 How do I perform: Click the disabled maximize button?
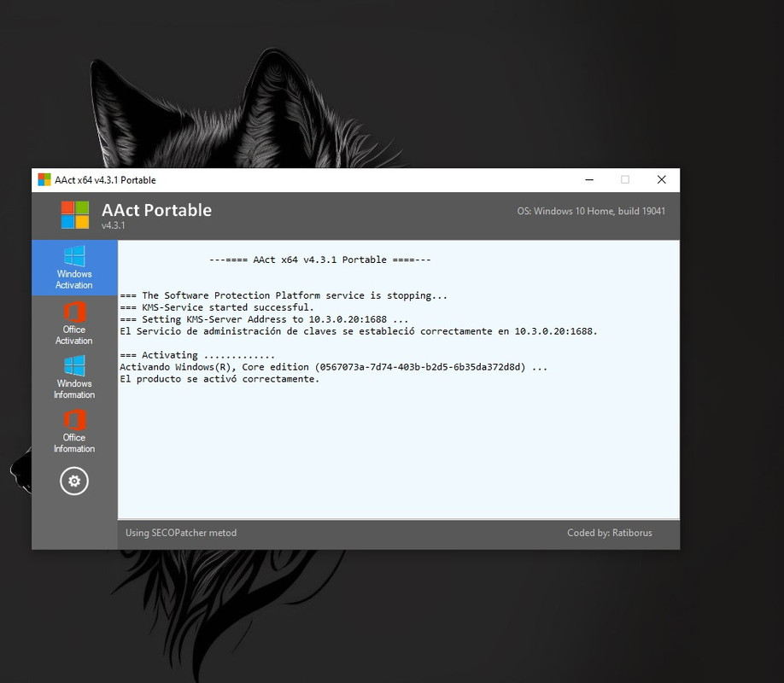tap(625, 179)
